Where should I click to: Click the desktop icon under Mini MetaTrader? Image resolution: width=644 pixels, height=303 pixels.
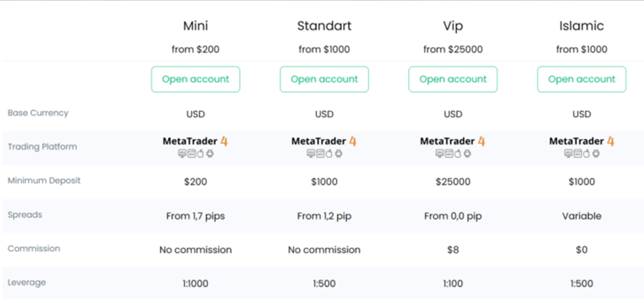click(182, 153)
